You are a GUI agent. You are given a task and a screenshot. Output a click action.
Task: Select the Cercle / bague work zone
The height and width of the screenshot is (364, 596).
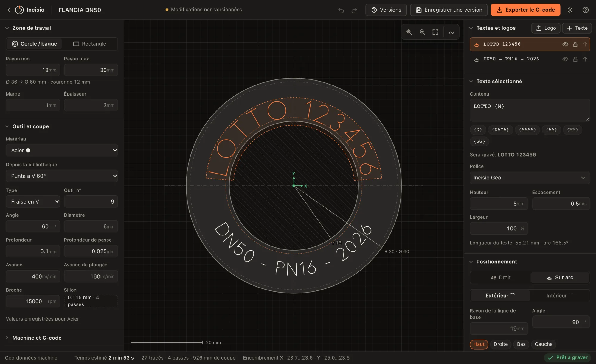coord(34,44)
